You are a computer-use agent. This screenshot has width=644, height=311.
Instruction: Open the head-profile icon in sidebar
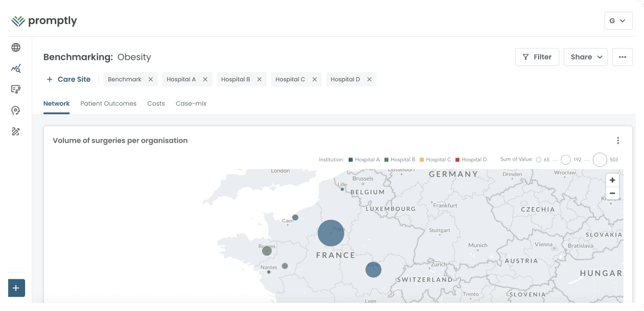pos(16,110)
